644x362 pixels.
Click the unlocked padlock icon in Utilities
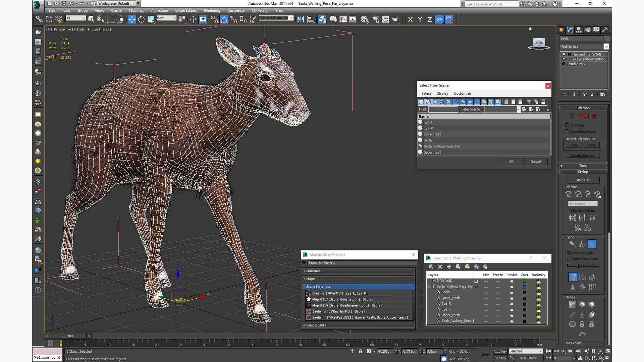click(592, 324)
